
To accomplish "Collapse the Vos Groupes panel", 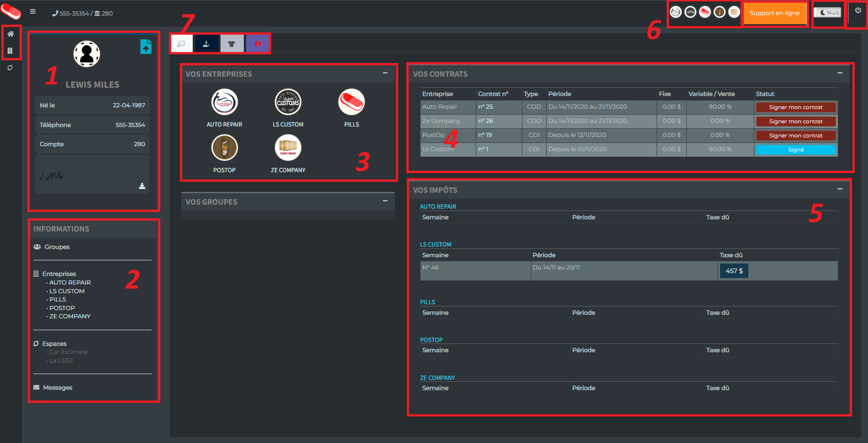I will [x=385, y=201].
